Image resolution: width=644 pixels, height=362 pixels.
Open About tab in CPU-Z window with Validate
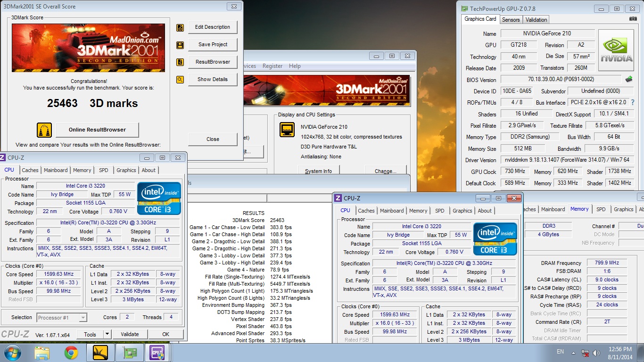pyautogui.click(x=149, y=170)
